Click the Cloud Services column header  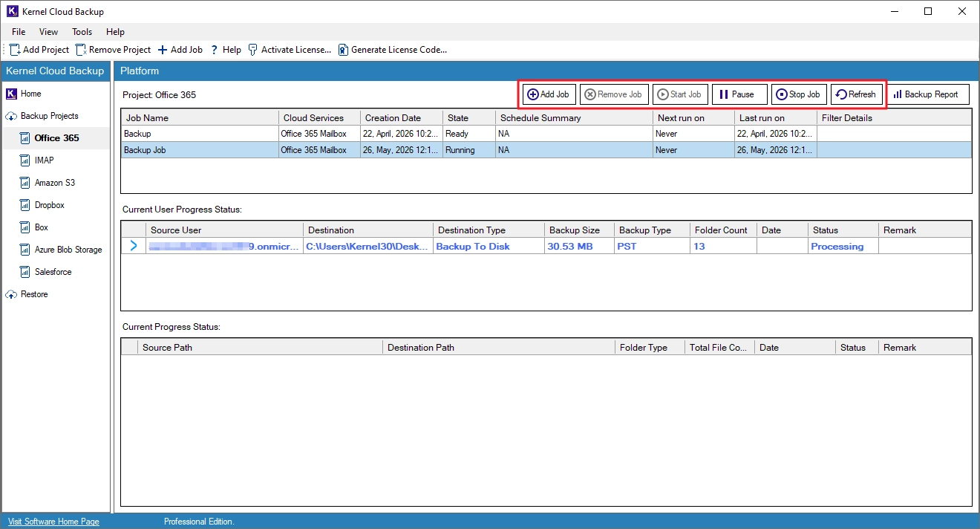click(x=319, y=117)
